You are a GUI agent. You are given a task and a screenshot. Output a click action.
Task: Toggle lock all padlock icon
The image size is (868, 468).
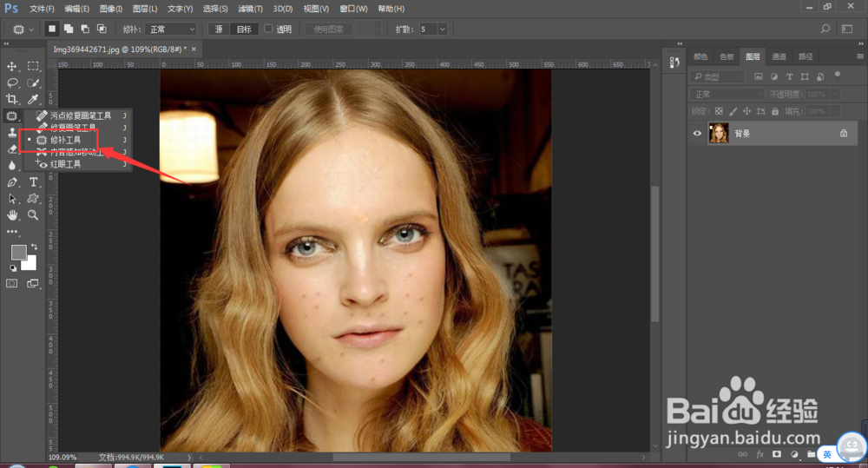pyautogui.click(x=775, y=111)
